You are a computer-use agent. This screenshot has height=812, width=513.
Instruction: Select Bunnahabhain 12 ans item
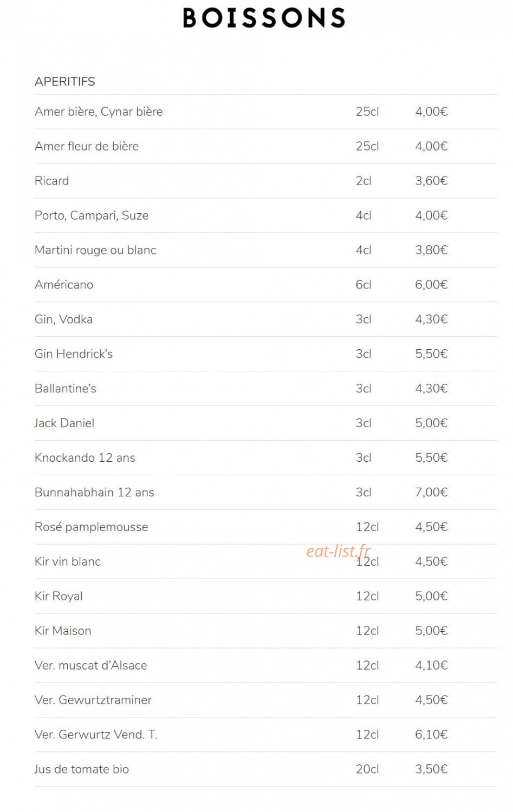pyautogui.click(x=265, y=493)
